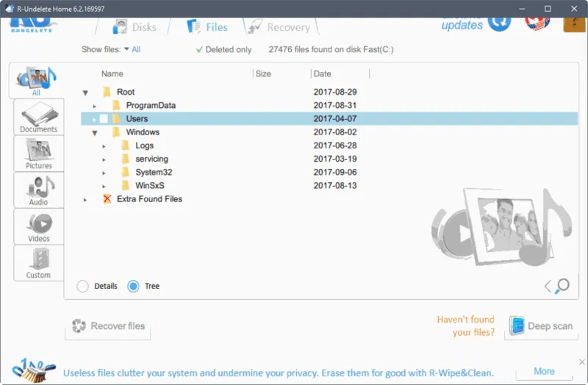Viewport: 588px width, 385px height.
Task: Tick the checkbox beside Users folder
Action: click(104, 119)
